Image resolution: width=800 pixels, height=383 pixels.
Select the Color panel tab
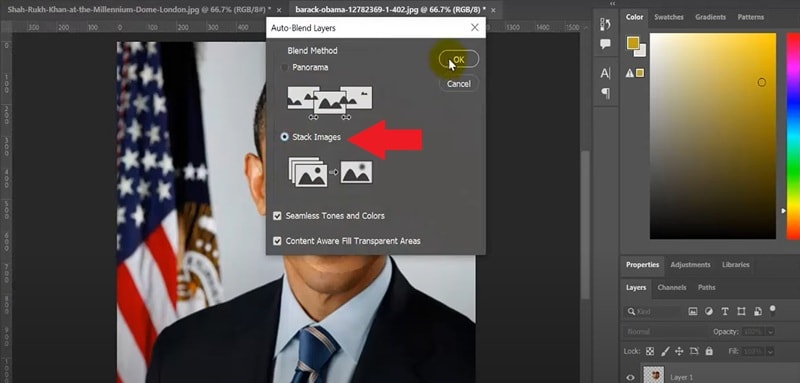(634, 17)
